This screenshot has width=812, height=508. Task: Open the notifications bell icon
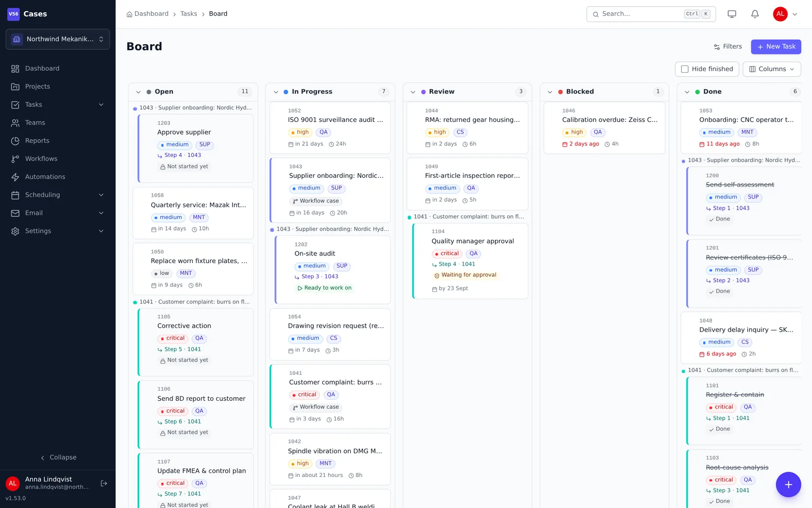pos(755,14)
